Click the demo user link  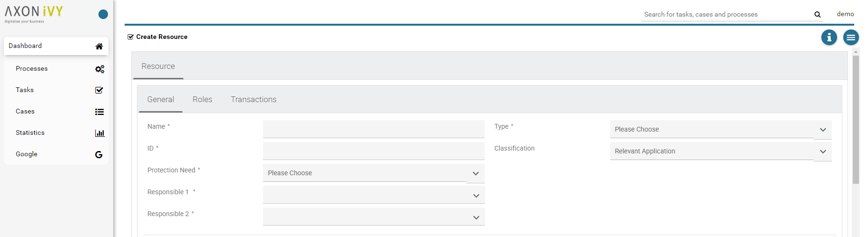click(845, 14)
